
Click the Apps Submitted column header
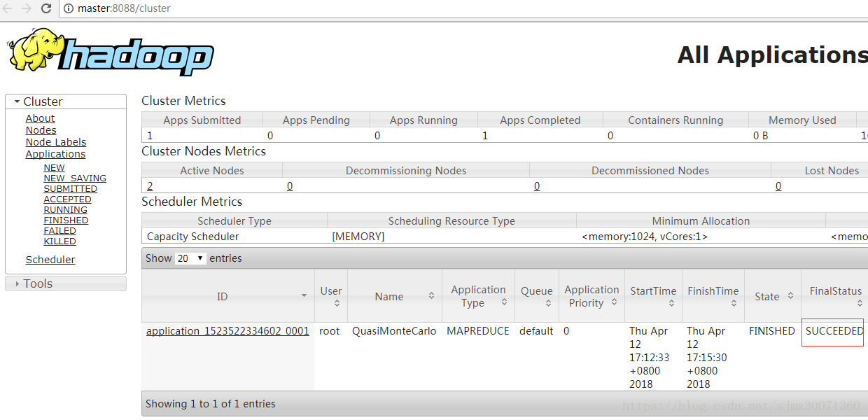pyautogui.click(x=202, y=120)
